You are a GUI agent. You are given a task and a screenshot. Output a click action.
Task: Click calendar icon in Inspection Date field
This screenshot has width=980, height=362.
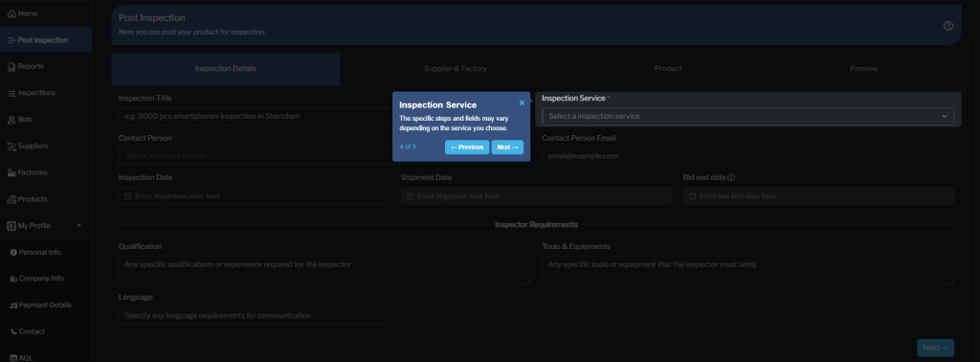[x=128, y=196]
